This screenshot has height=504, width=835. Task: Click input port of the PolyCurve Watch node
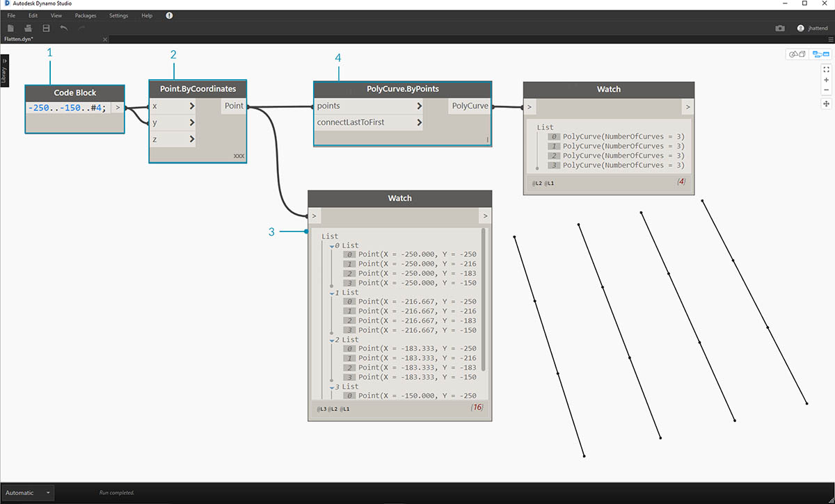tap(530, 107)
